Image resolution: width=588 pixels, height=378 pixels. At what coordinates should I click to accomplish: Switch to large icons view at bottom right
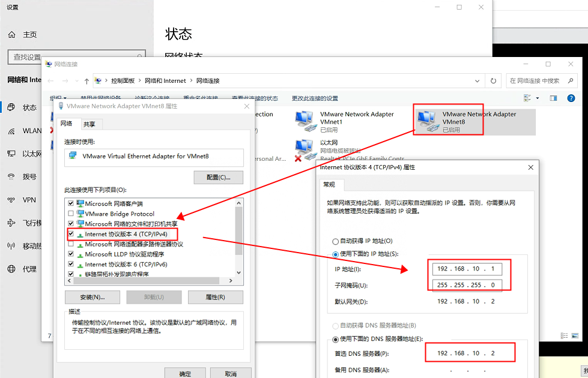(575, 335)
